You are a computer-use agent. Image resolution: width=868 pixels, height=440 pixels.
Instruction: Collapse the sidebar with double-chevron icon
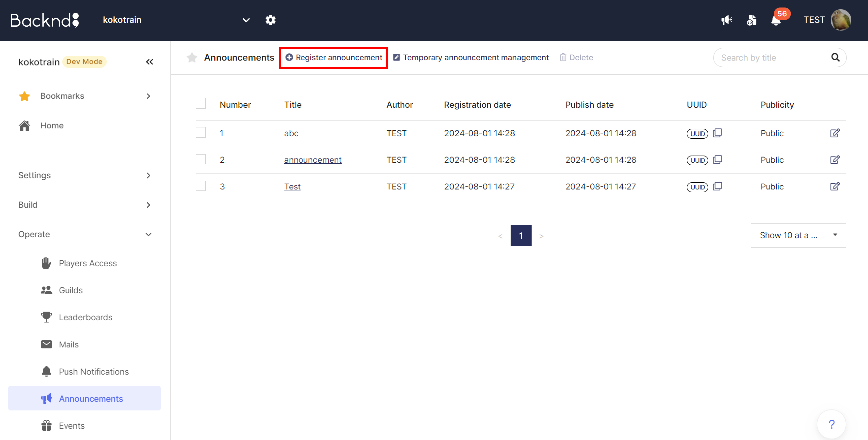150,62
